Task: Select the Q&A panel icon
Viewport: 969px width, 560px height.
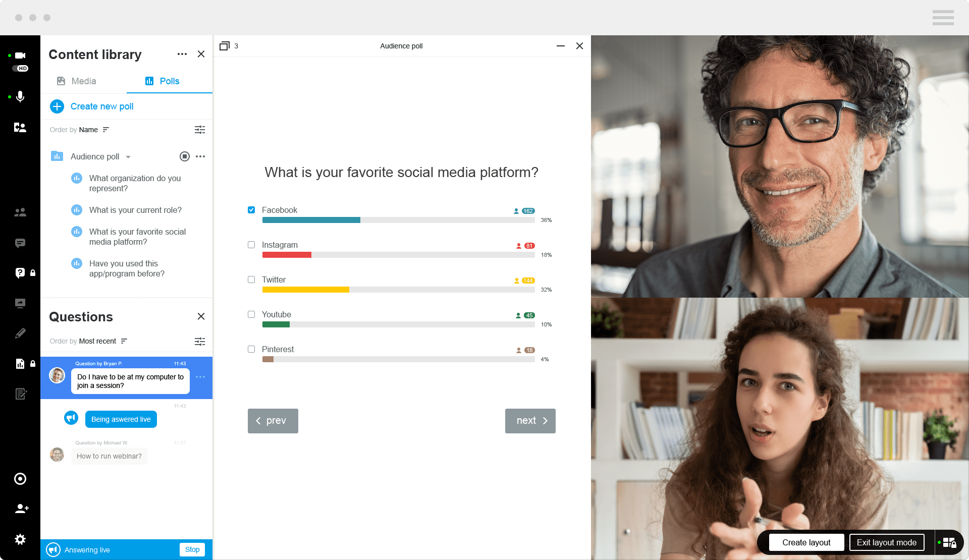Action: (20, 272)
